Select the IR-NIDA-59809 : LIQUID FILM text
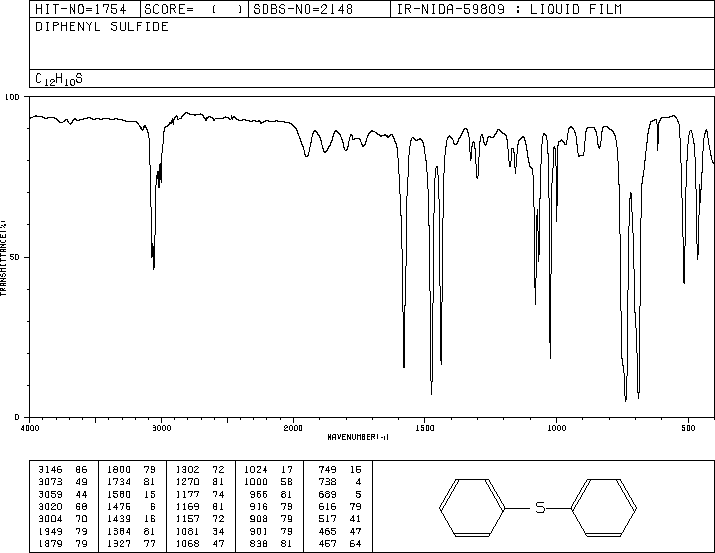Viewport: 715px width, 553px height. 509,10
